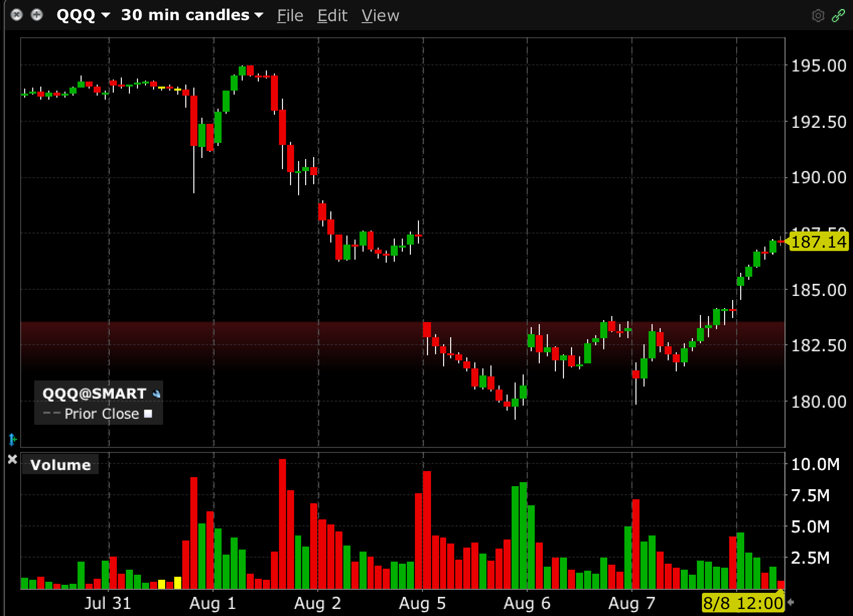853x616 pixels.
Task: Open the Edit menu
Action: (x=332, y=16)
